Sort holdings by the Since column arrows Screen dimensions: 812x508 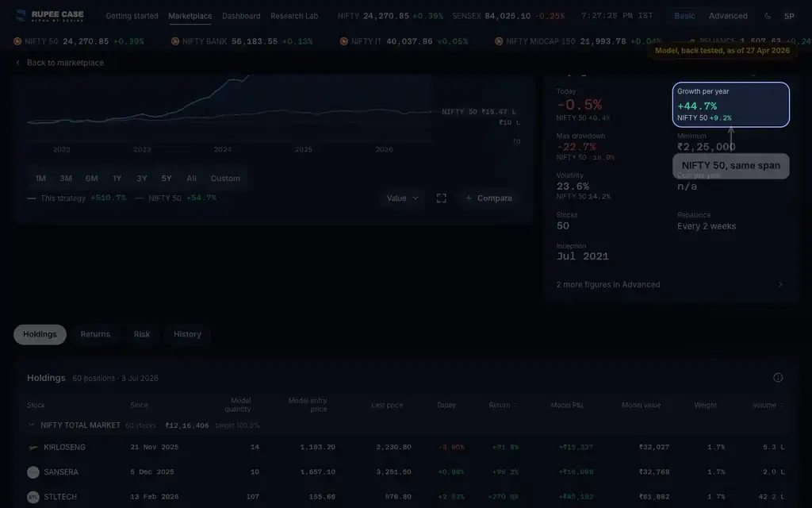tap(153, 406)
